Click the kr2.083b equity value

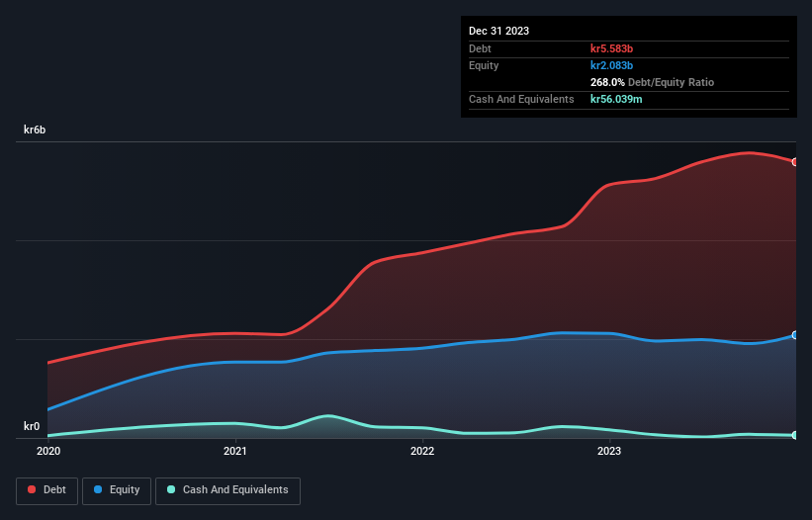click(611, 65)
